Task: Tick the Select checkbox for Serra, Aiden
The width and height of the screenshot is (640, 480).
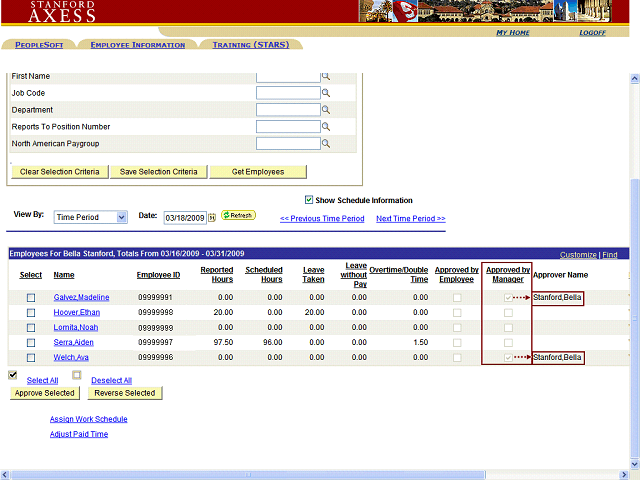Action: (x=31, y=343)
